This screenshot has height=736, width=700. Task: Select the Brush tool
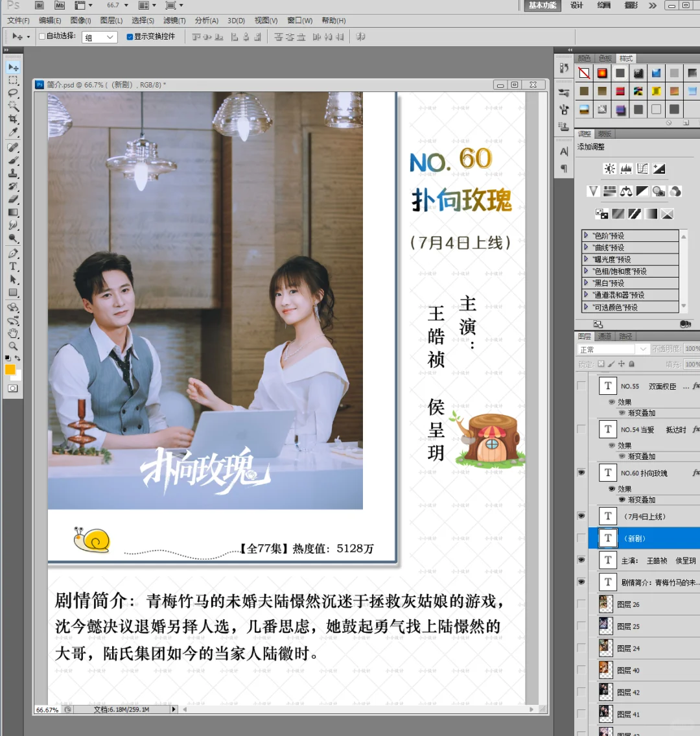13,161
